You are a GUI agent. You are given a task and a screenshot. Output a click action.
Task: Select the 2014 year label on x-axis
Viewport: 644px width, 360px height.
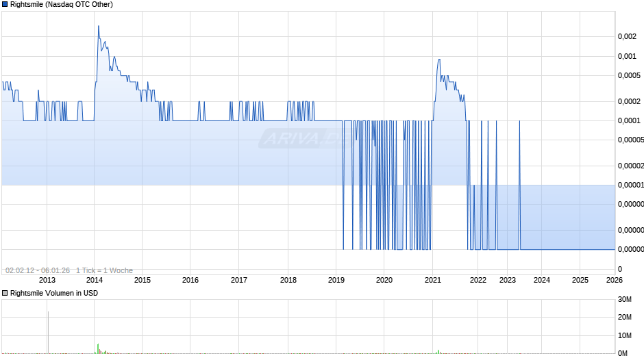95,280
